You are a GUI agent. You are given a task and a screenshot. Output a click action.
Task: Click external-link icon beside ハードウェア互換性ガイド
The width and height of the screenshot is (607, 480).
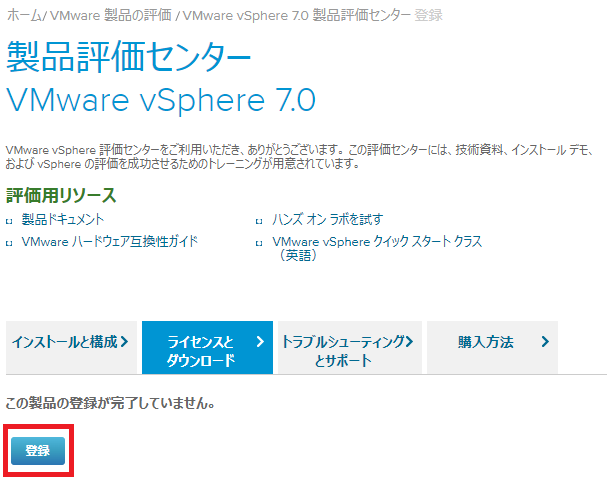[9, 243]
